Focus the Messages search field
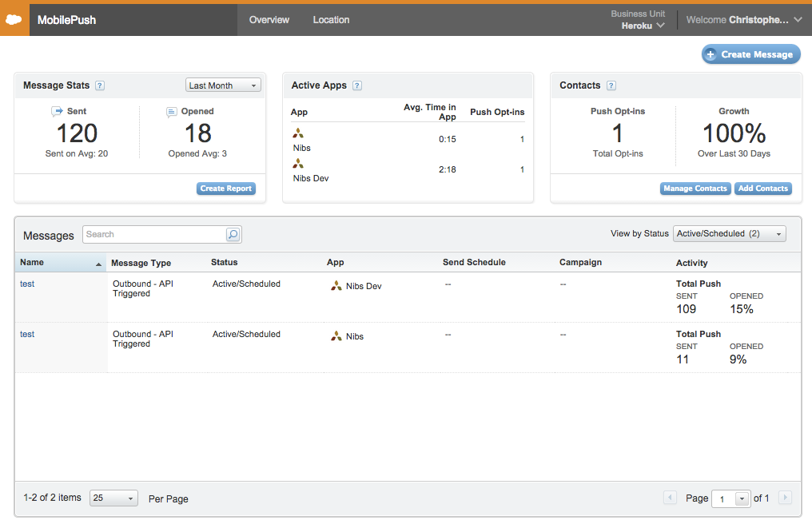 pos(155,235)
